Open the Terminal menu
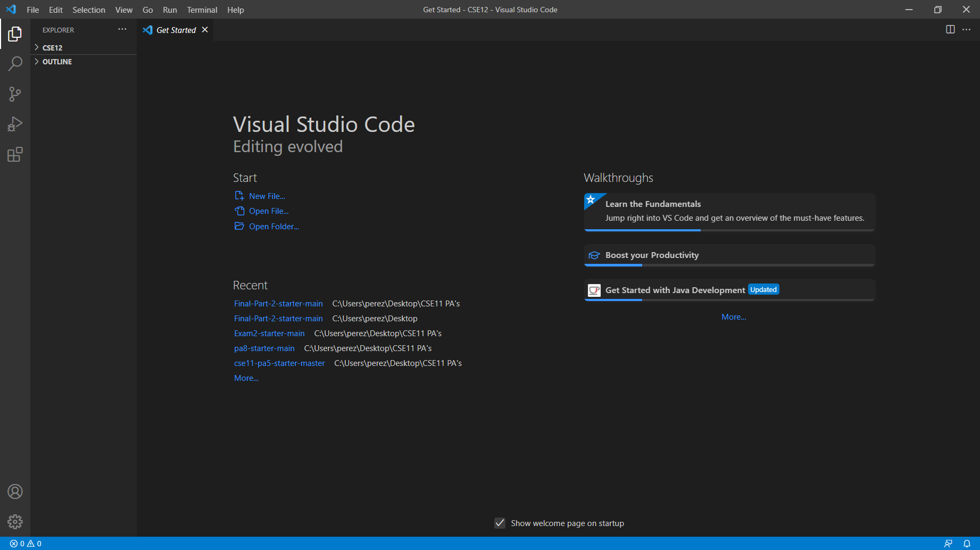This screenshot has width=980, height=550. [202, 10]
